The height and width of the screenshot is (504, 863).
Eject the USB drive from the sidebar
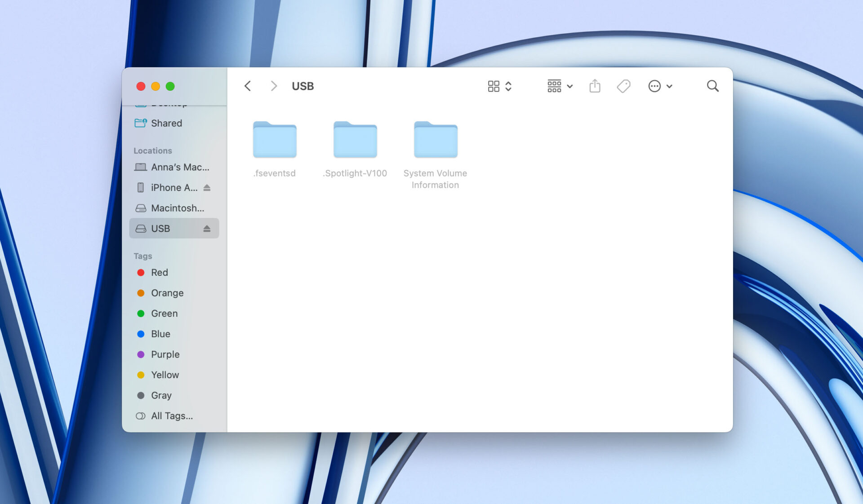(x=207, y=228)
